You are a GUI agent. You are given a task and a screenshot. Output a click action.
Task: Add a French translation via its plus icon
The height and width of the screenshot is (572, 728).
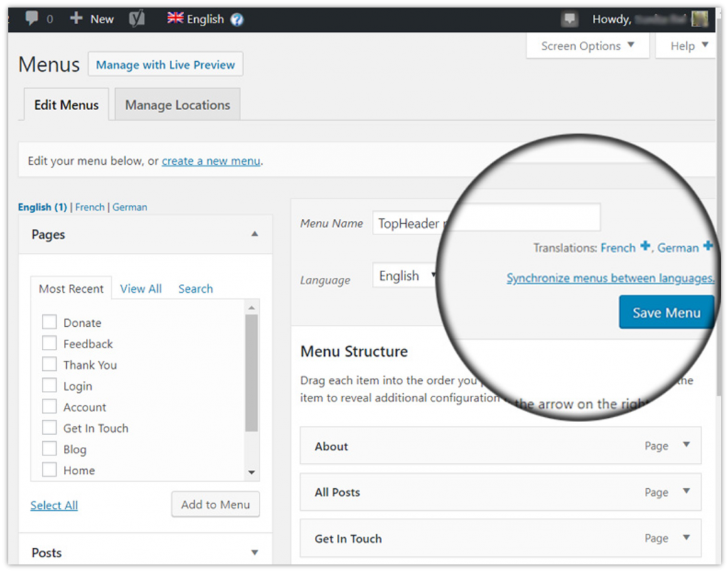(x=645, y=247)
